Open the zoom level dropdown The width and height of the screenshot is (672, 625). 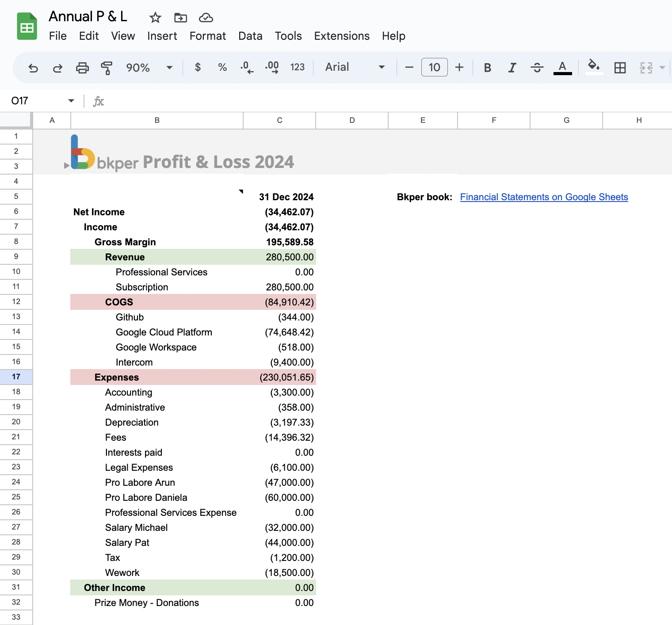tap(169, 67)
